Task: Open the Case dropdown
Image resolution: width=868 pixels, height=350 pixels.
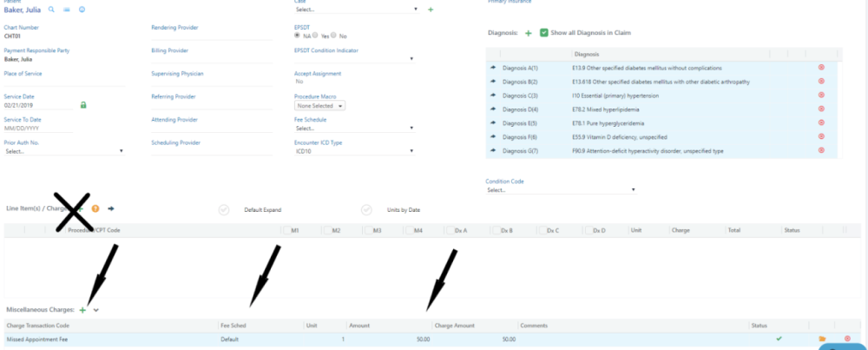Action: click(x=357, y=10)
